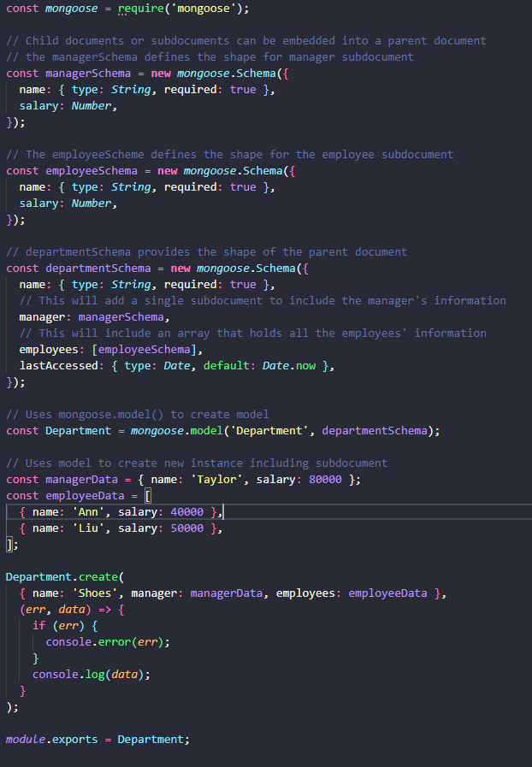Click the require keyword on the first line

[x=141, y=9]
